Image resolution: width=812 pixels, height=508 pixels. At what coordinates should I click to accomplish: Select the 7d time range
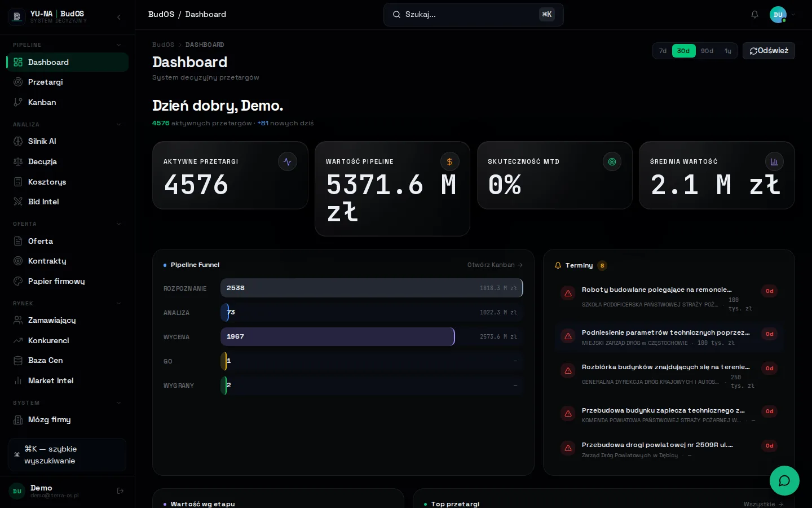[x=663, y=51]
